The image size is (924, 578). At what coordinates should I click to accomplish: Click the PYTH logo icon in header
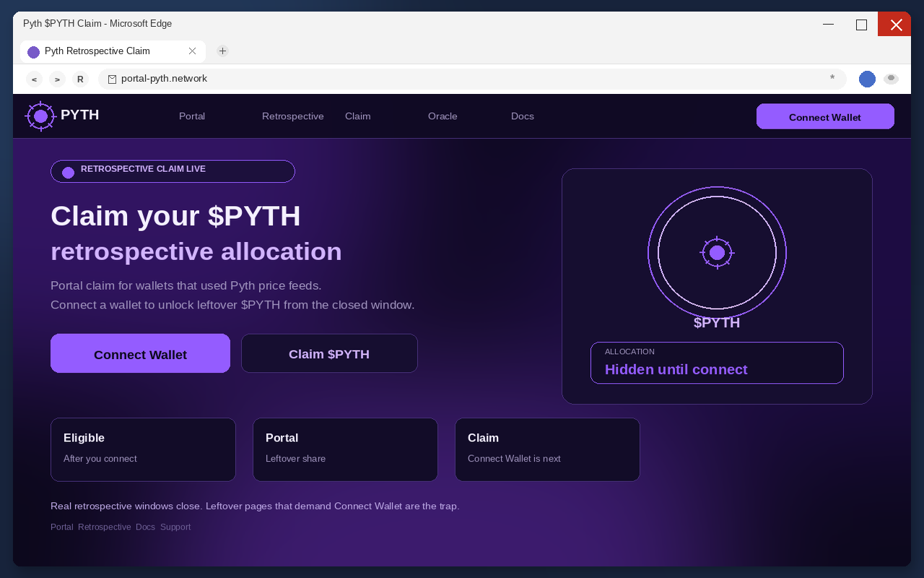click(x=40, y=116)
